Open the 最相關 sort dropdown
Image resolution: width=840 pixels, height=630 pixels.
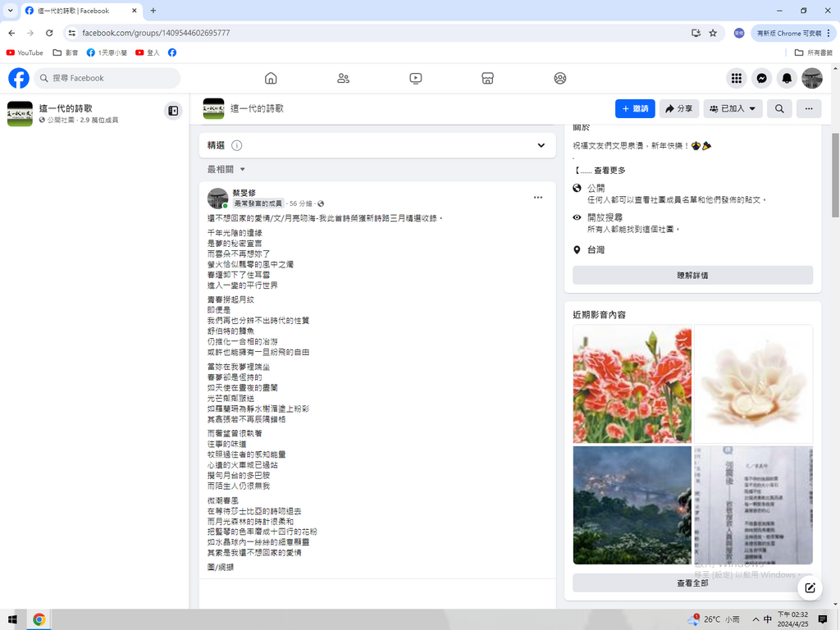(226, 169)
